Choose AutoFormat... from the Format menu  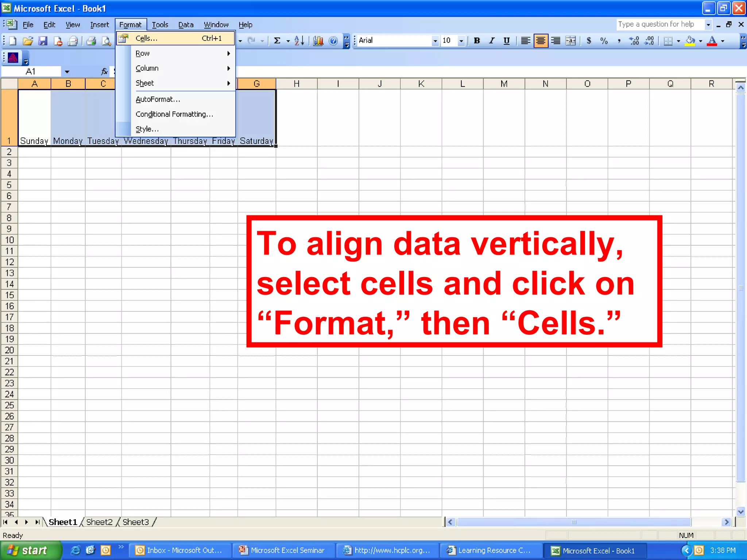tap(175, 99)
